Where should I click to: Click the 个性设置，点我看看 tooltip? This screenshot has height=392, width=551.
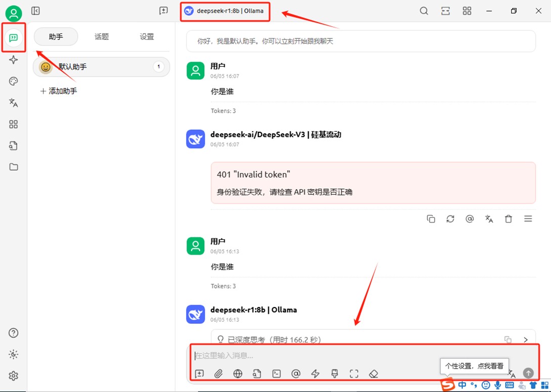click(x=474, y=366)
